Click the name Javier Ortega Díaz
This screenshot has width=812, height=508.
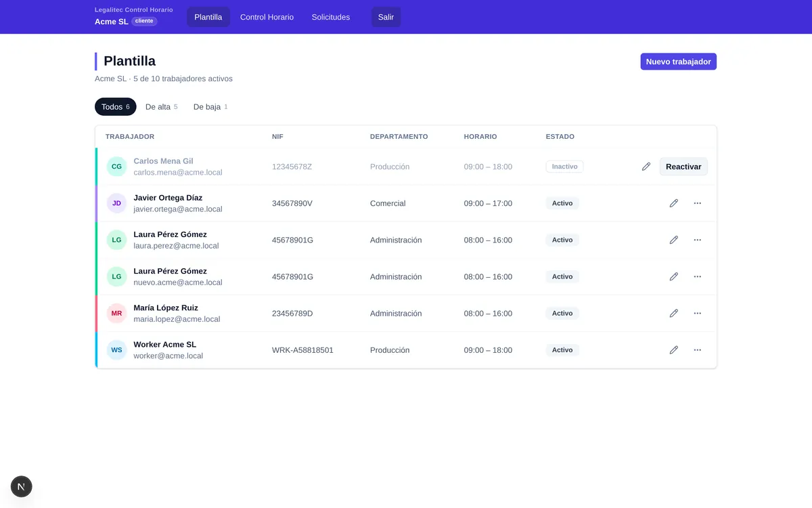tap(168, 198)
